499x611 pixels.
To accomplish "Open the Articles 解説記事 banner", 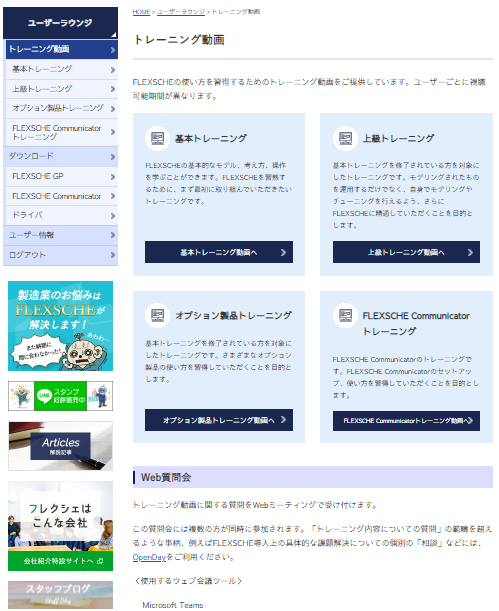I will point(60,446).
